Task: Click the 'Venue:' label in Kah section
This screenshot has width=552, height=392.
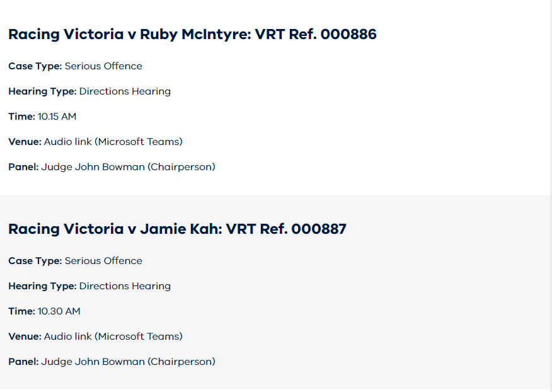Action: click(x=25, y=337)
